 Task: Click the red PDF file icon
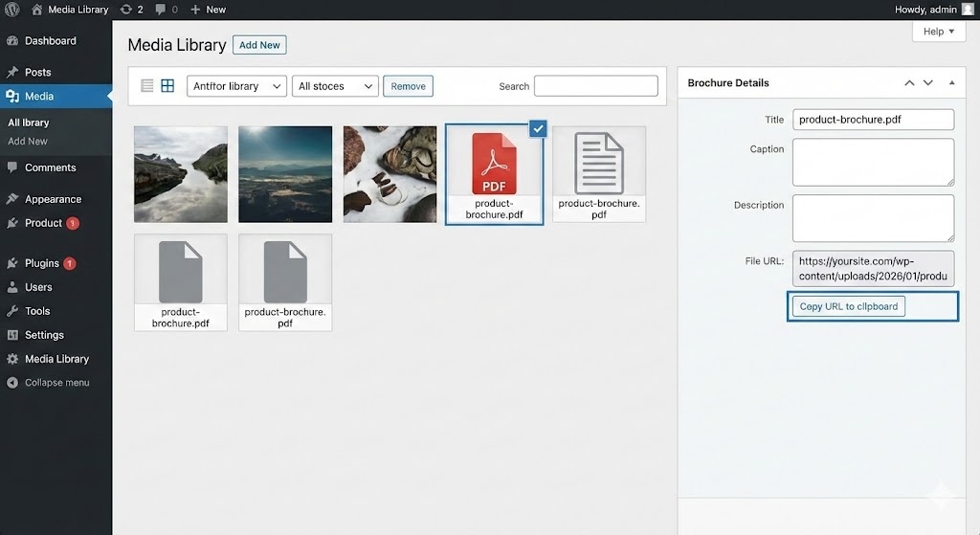coord(494,163)
